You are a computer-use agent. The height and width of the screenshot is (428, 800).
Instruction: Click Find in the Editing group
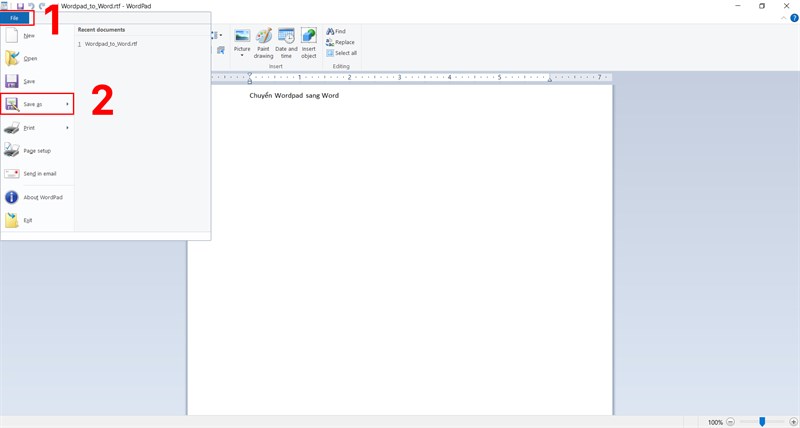336,32
